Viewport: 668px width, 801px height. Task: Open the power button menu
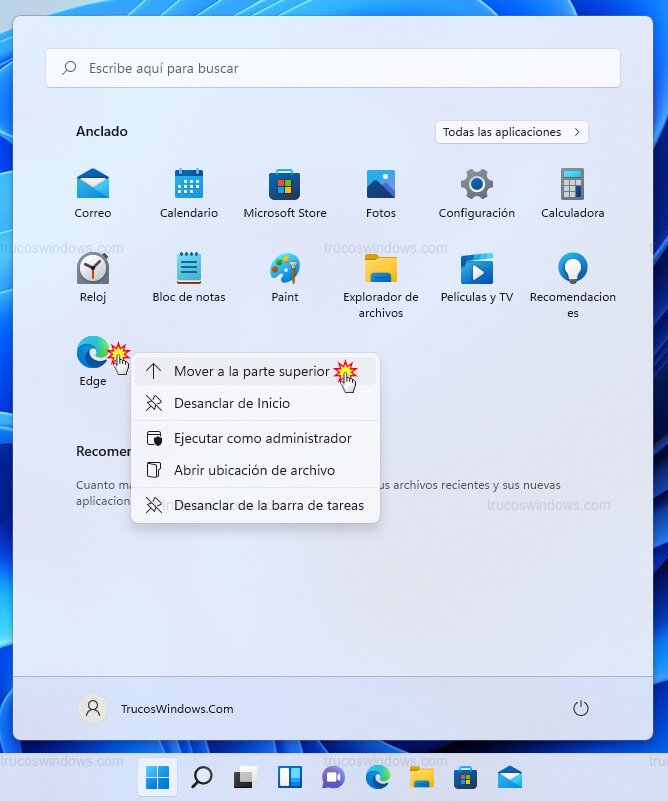pos(581,708)
